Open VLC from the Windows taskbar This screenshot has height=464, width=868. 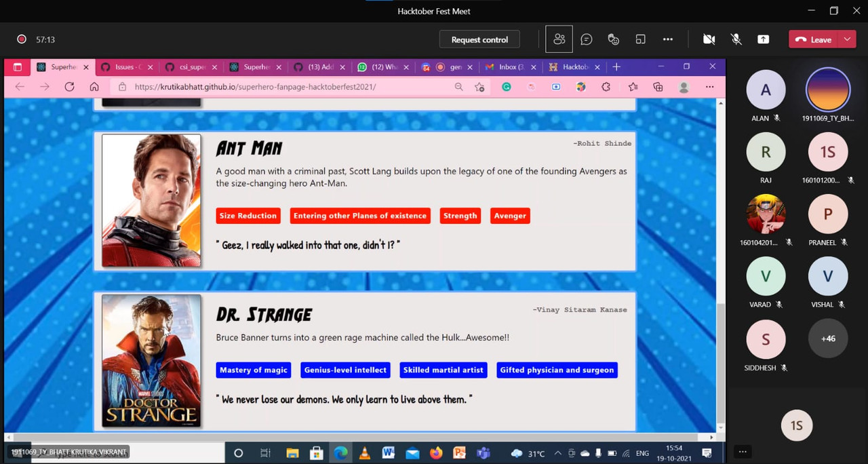[364, 452]
